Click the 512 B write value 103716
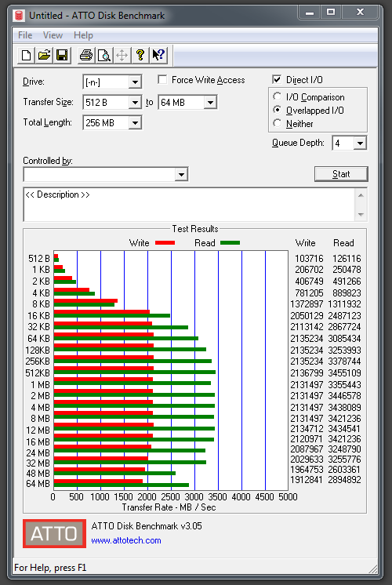This screenshot has height=585, width=392. [309, 259]
